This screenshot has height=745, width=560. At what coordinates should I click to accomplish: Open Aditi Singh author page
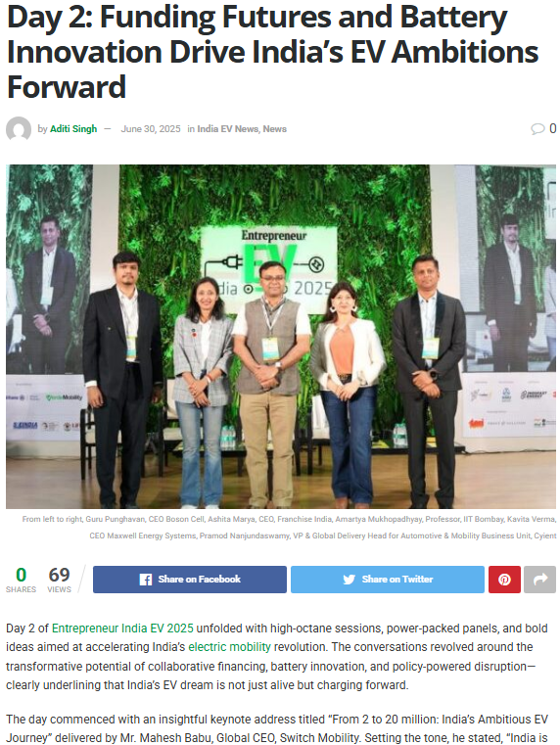coord(73,129)
